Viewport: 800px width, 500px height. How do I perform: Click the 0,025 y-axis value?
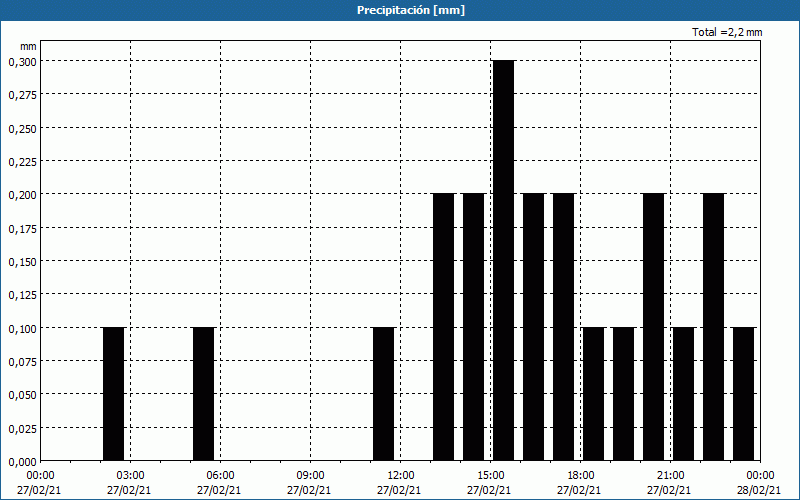point(23,428)
